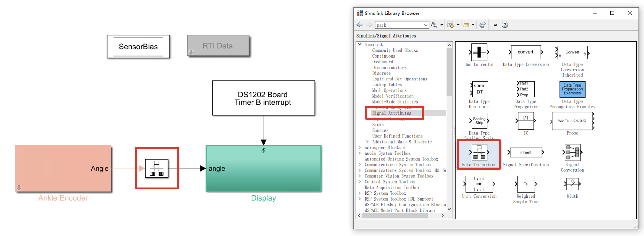Select DS1202 Board Timer B interrupt block
Viewport: 644px width, 236px height.
(263, 98)
